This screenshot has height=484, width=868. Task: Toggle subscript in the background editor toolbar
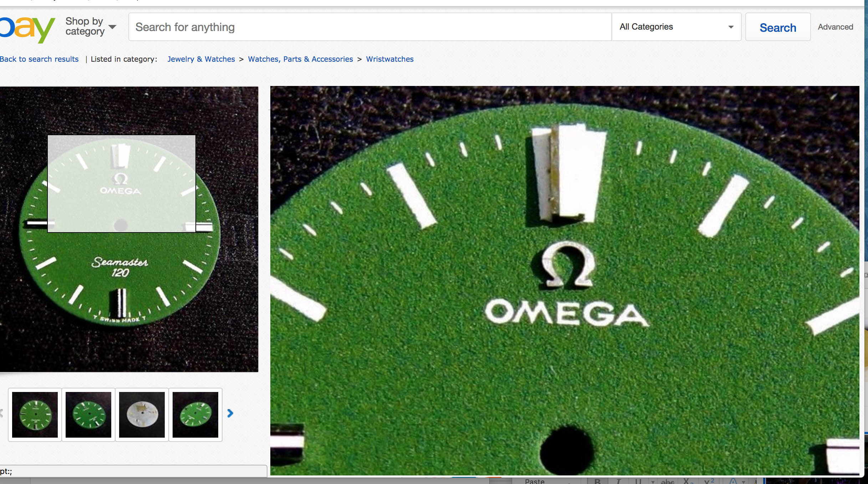[x=688, y=481]
